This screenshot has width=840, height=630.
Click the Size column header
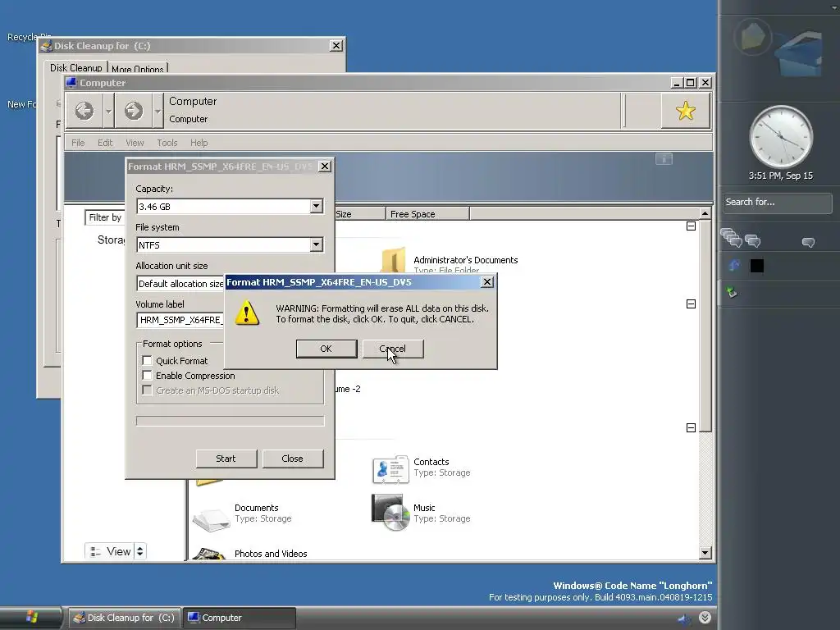(x=359, y=214)
